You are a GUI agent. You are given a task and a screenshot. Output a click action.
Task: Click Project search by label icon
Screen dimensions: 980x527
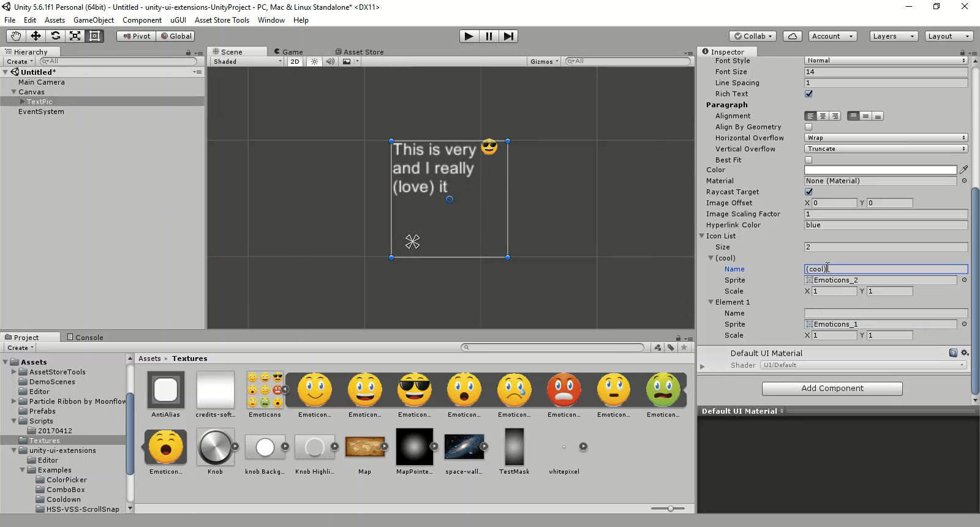[x=671, y=347]
